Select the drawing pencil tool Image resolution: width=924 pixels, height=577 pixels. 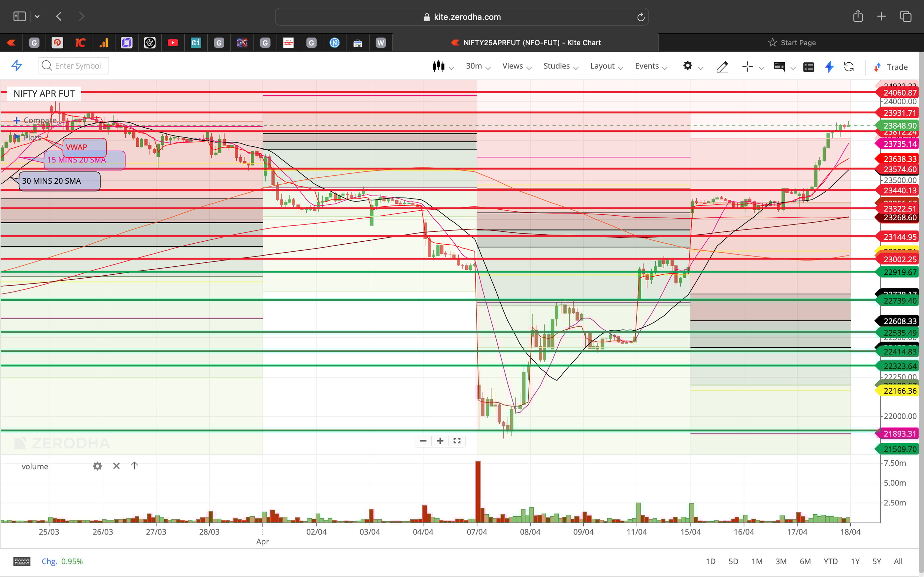[722, 67]
